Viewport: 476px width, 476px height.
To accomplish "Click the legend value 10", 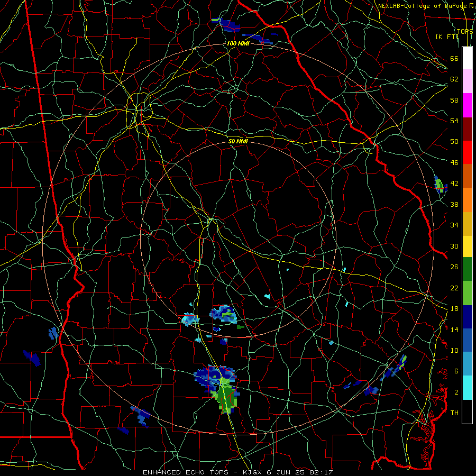I will pos(454,350).
